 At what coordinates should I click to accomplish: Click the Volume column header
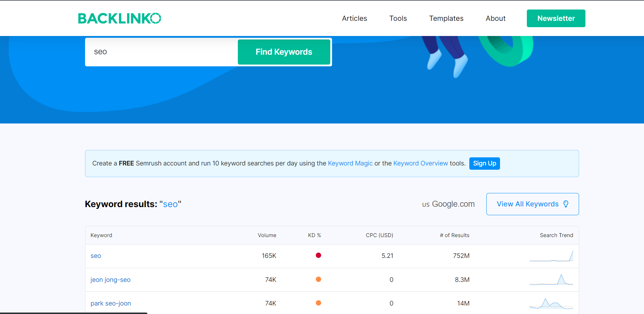tap(267, 235)
